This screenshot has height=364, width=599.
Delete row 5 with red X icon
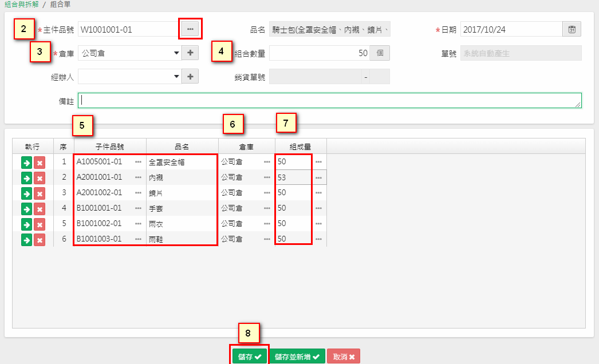pos(40,224)
